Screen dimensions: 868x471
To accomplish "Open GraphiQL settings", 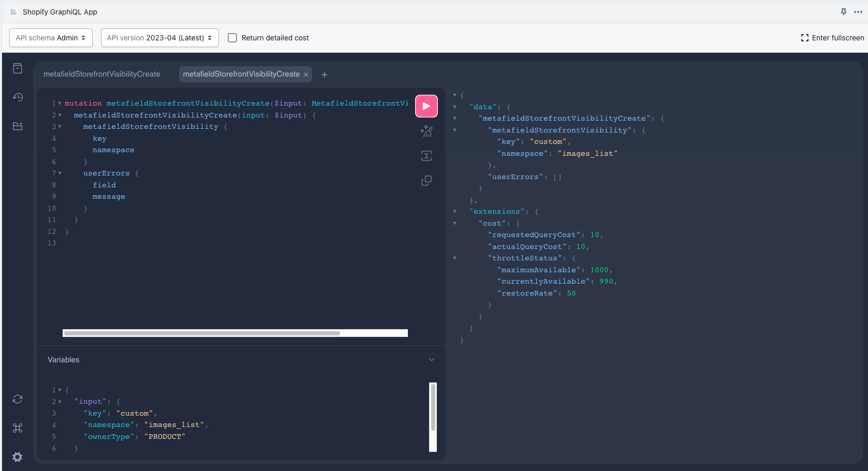I will [x=18, y=457].
